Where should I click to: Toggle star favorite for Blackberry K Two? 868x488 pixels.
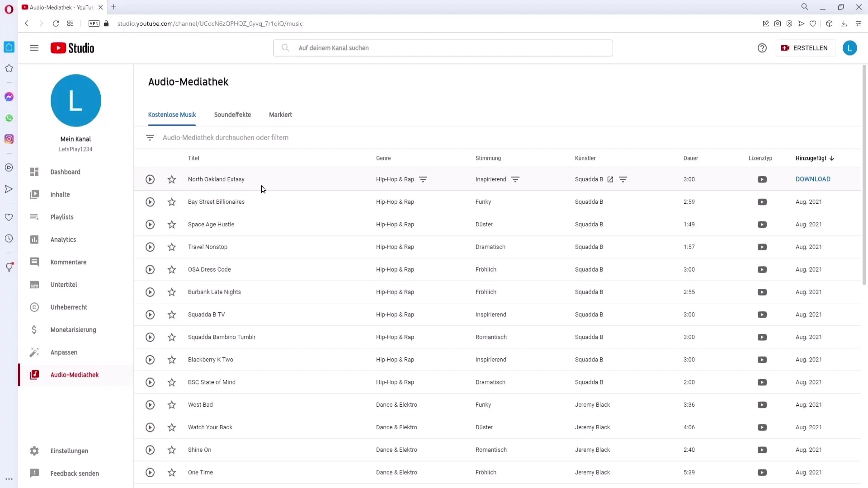pyautogui.click(x=172, y=359)
